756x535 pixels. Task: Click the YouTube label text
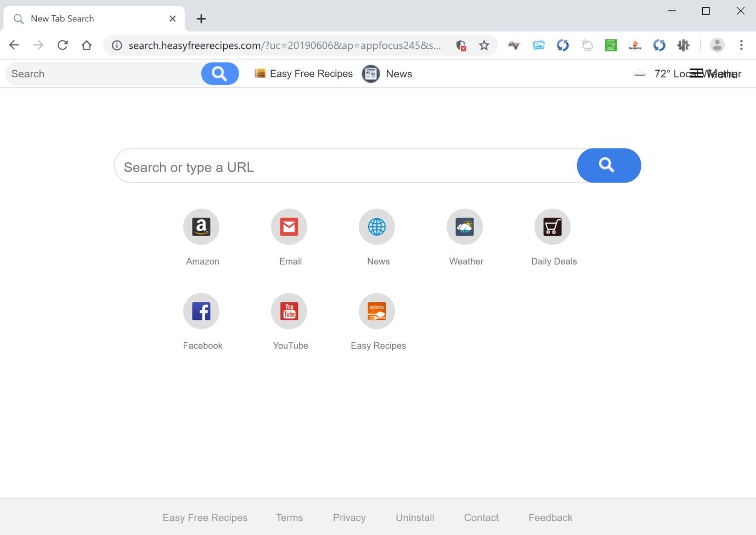point(291,346)
